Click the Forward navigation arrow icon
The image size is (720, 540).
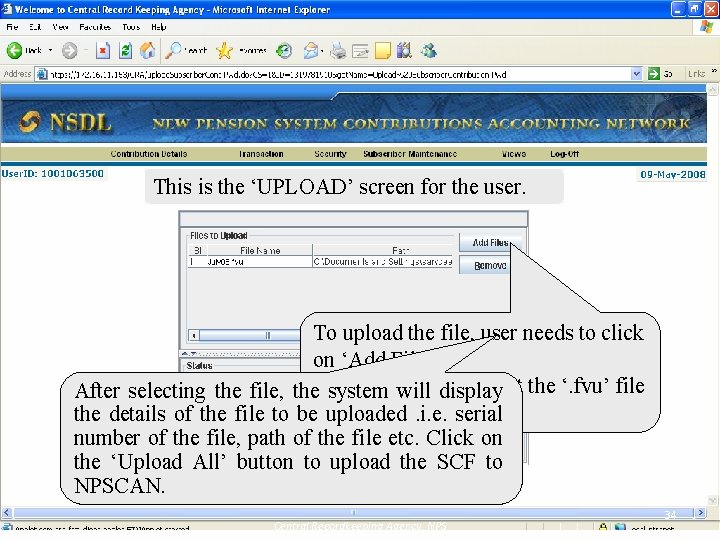click(70, 51)
